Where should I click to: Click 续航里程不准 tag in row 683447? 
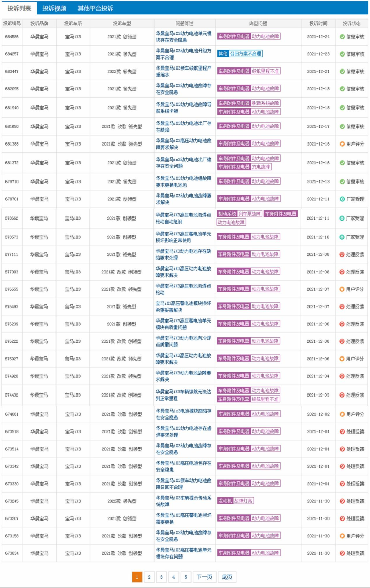coord(266,71)
